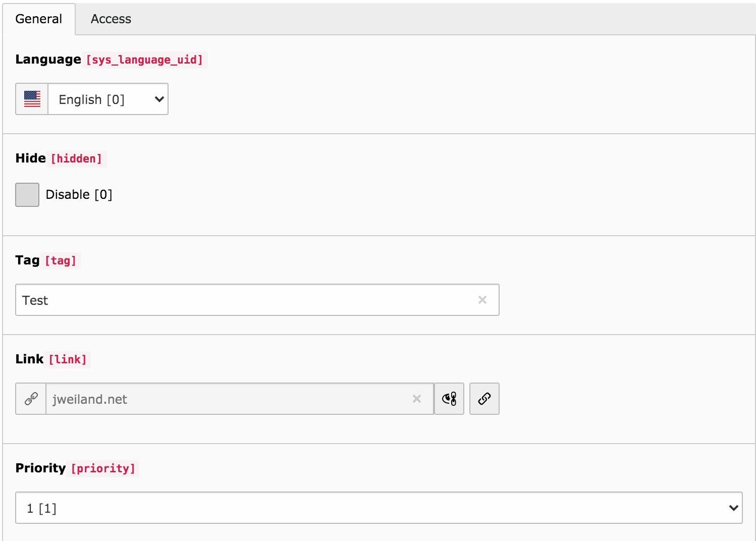
Task: Clear the Tag field with its X icon
Action: (x=482, y=300)
